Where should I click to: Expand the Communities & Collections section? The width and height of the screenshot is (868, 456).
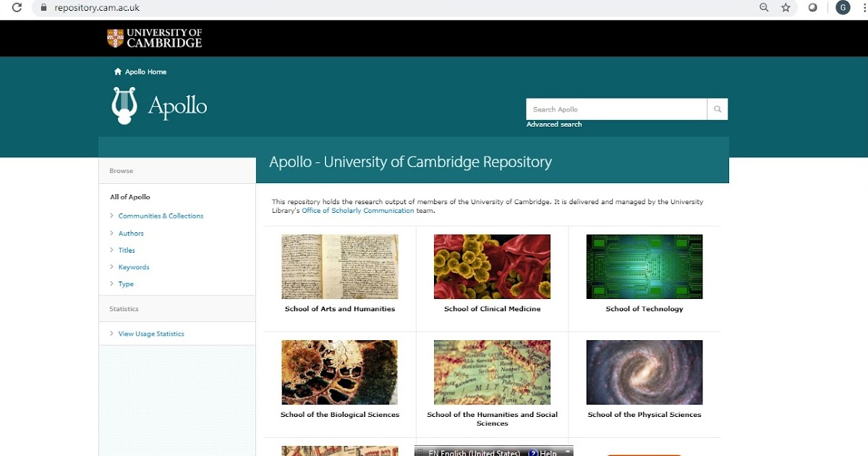(x=161, y=216)
